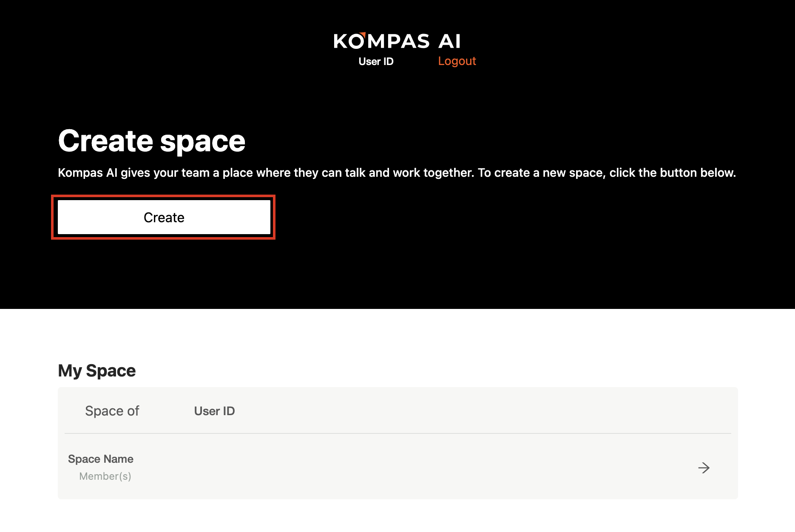This screenshot has width=795, height=532.
Task: Click the word 'space' in the large heading
Action: point(203,142)
